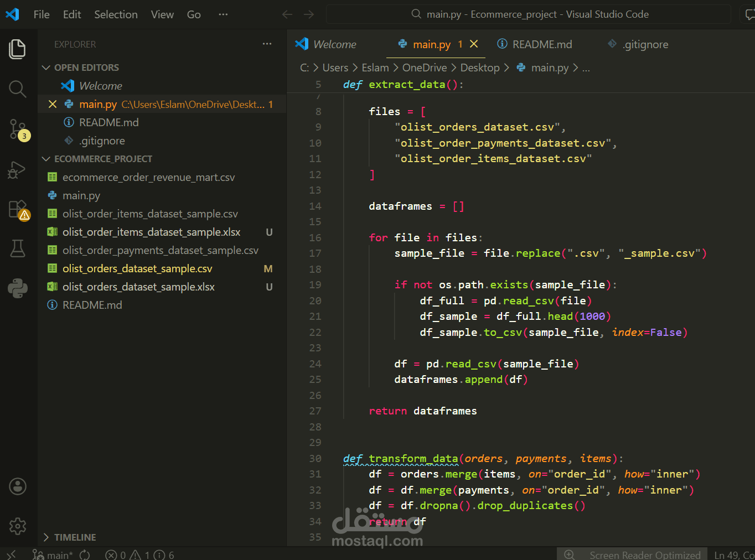Show errors and warnings count
Screen dimensions: 755x560
[x=139, y=554]
